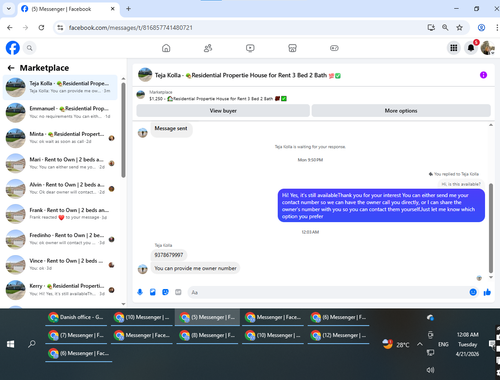500x380 pixels.
Task: Click the address bar URL
Action: click(x=131, y=28)
